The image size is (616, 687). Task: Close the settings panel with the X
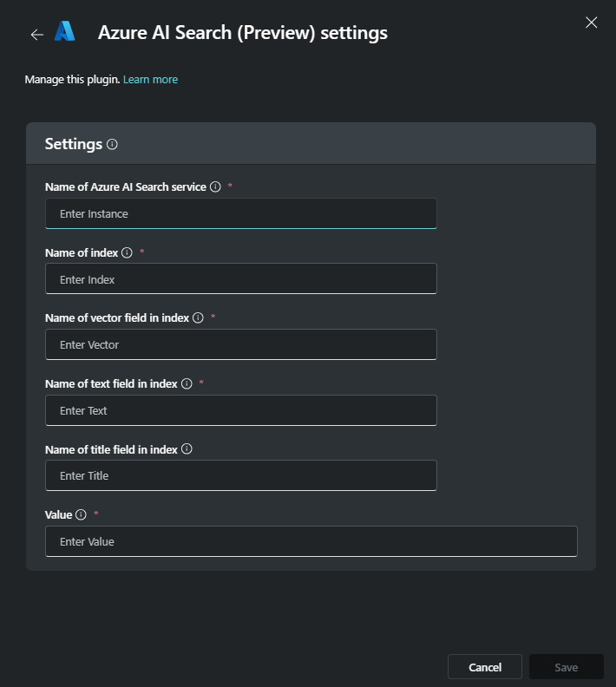(591, 23)
